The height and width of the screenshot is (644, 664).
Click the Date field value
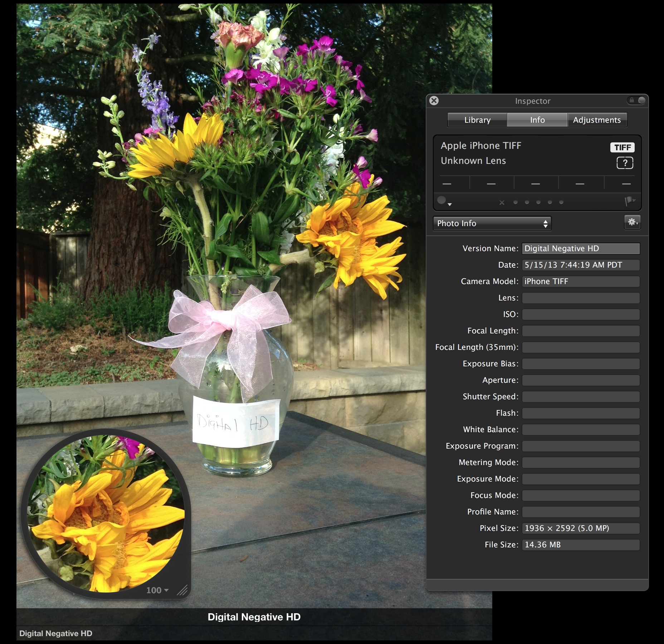[x=580, y=265]
